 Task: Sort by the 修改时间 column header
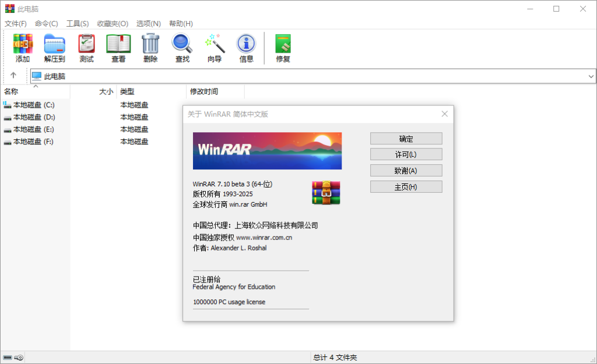point(216,91)
